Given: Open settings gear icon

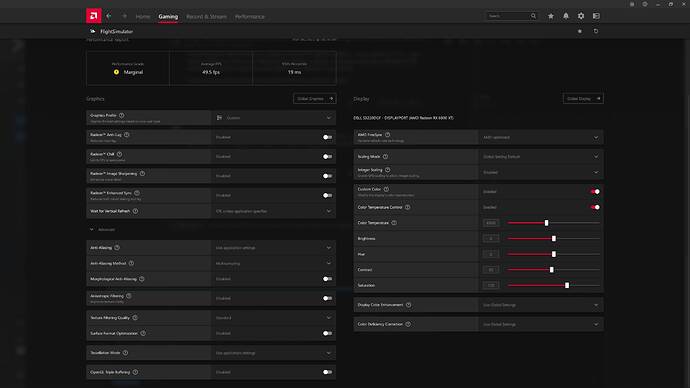Looking at the screenshot, I should pos(581,16).
